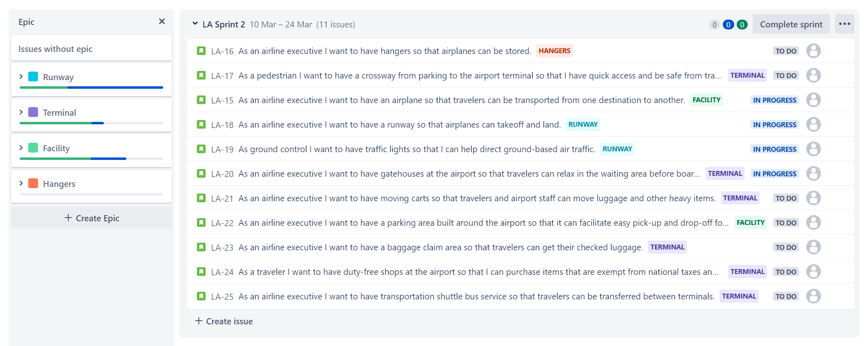Click the unassigned avatar on LA-25
The image size is (868, 346).
click(813, 296)
